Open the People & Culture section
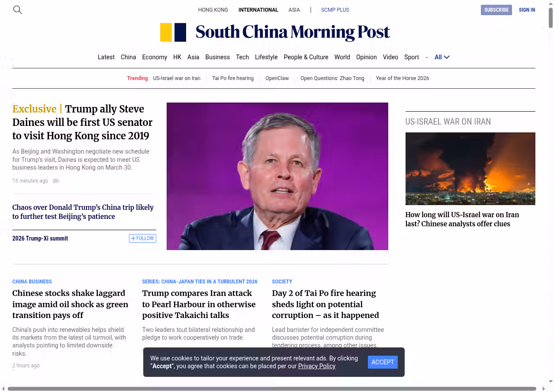 coord(306,57)
